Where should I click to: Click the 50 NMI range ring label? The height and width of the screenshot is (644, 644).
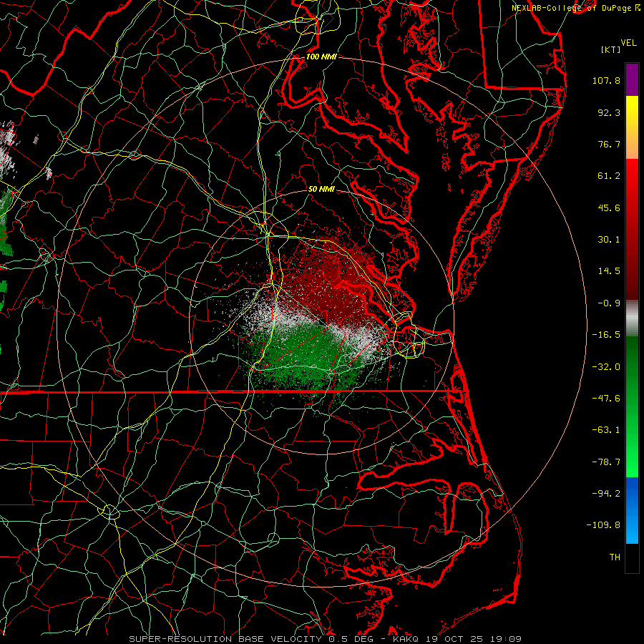click(321, 189)
